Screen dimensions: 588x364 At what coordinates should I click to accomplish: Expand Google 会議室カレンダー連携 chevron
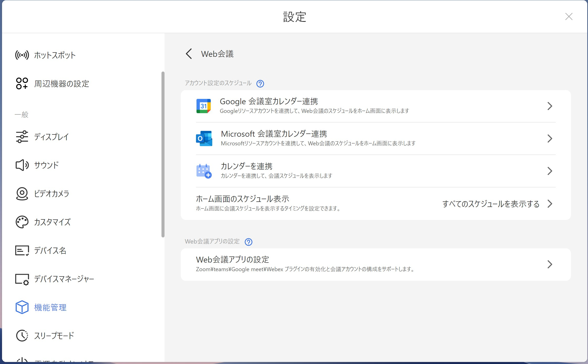click(x=550, y=106)
